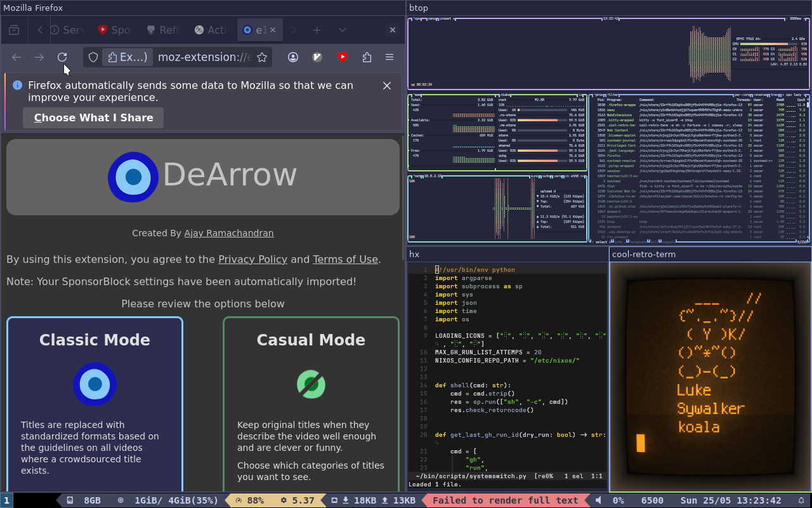
Task: Open the Firefox hamburger application menu
Action: 390,57
